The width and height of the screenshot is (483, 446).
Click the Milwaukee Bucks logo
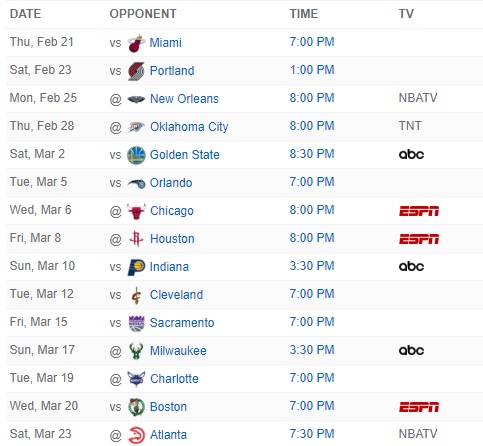click(136, 351)
